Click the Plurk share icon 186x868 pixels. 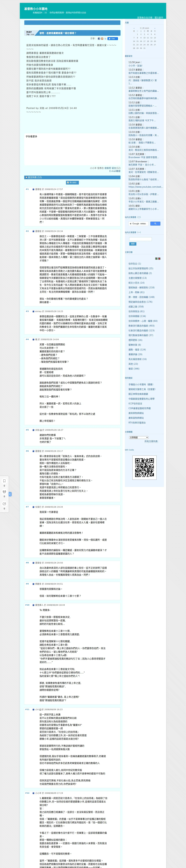tap(102, 39)
